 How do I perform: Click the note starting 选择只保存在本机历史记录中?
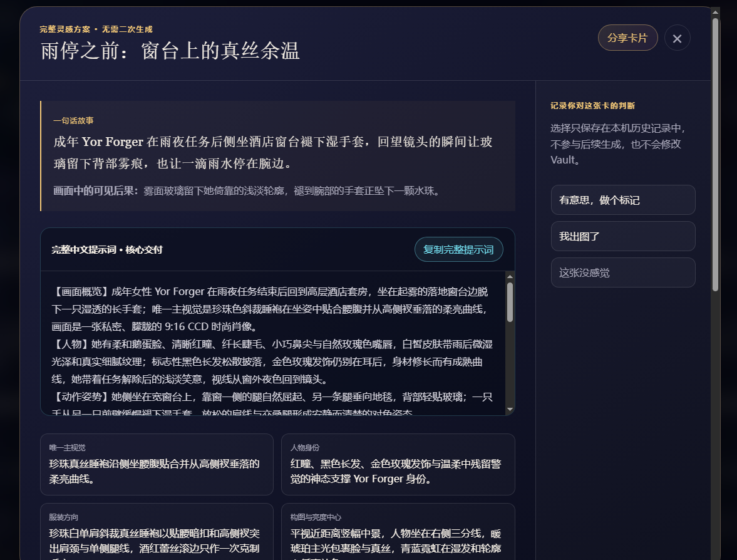(x=618, y=144)
